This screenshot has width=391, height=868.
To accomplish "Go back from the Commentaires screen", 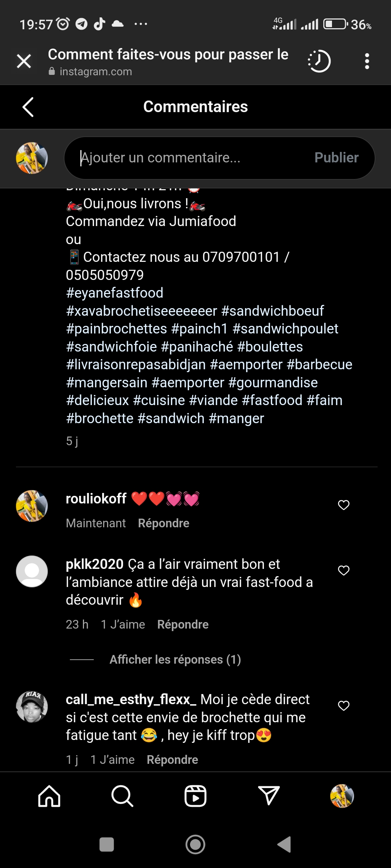I will pos(28,107).
